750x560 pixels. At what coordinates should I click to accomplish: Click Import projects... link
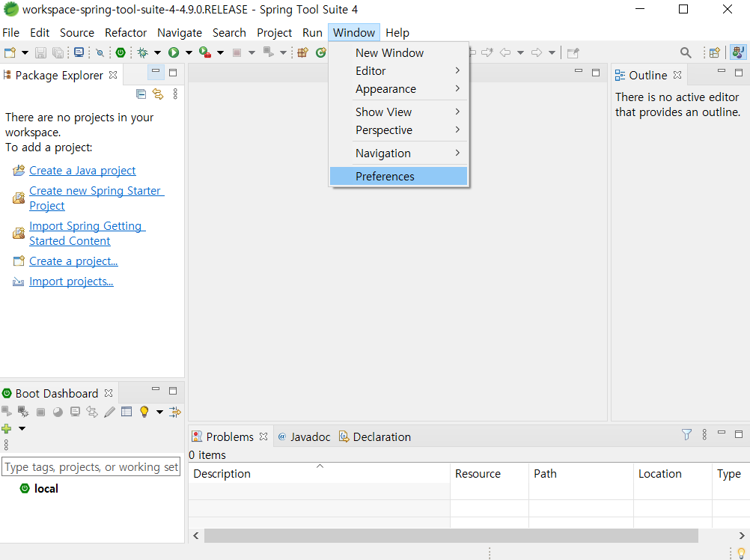(71, 281)
